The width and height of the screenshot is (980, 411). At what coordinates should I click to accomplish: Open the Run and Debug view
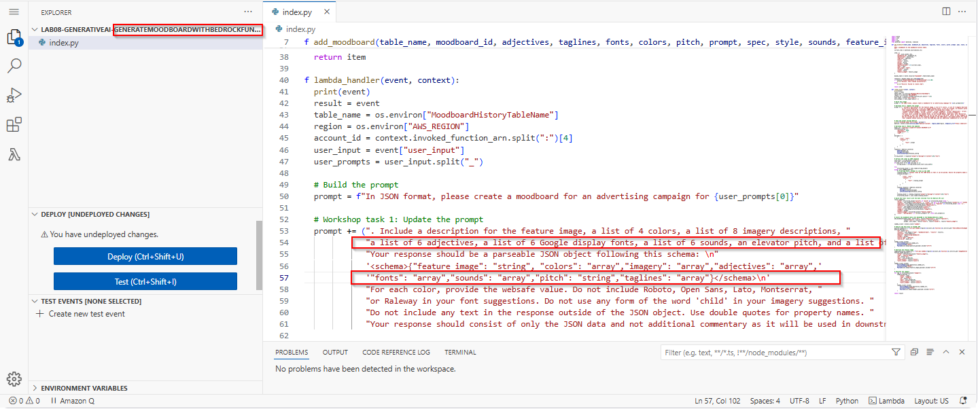coord(14,96)
